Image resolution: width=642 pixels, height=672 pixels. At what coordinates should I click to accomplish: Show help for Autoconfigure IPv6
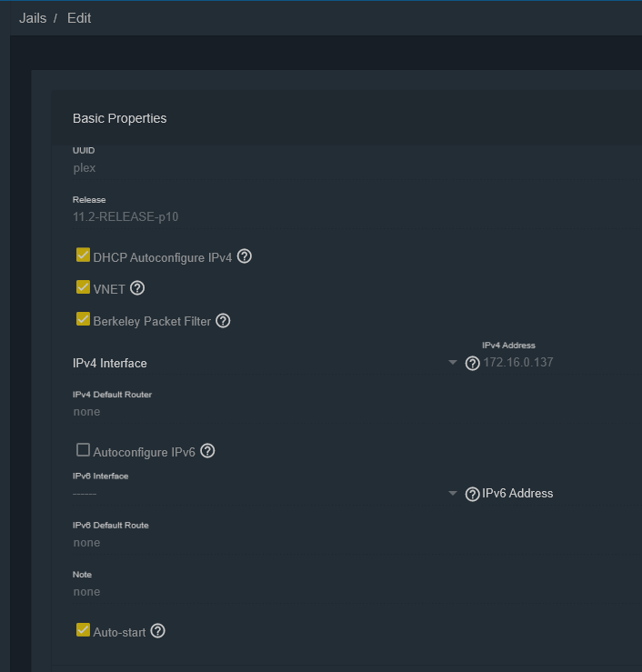click(x=207, y=451)
